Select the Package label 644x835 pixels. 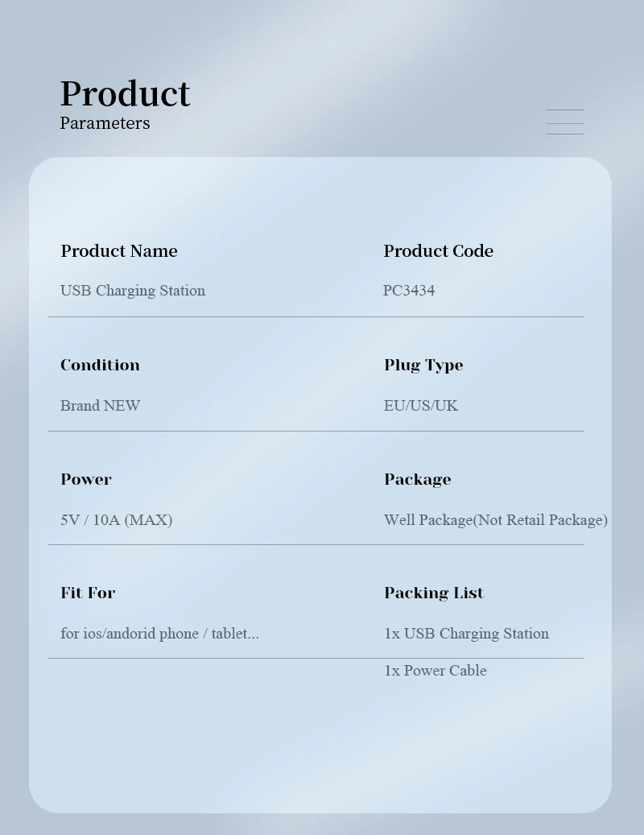point(417,479)
